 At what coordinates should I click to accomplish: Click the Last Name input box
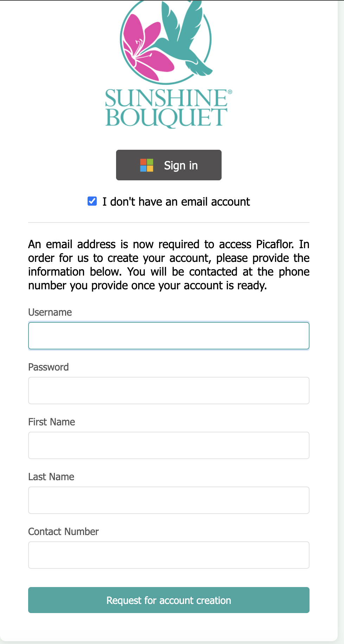(169, 500)
